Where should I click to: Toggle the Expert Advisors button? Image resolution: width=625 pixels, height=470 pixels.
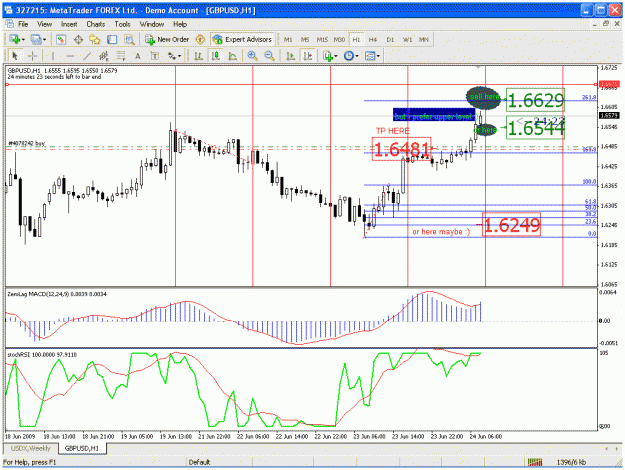click(x=242, y=39)
